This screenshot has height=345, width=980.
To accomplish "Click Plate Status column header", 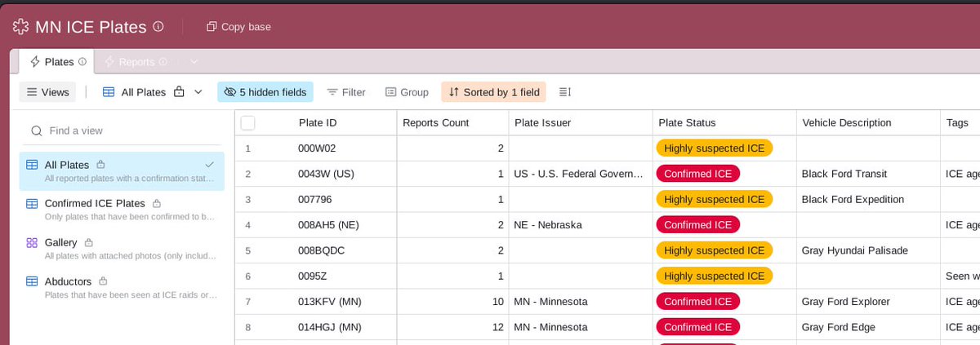I will coord(724,123).
